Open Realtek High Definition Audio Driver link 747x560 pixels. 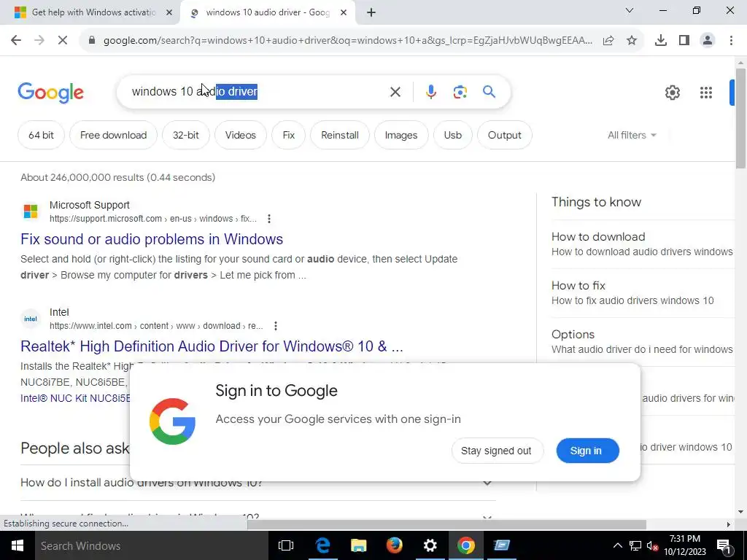[x=212, y=346]
